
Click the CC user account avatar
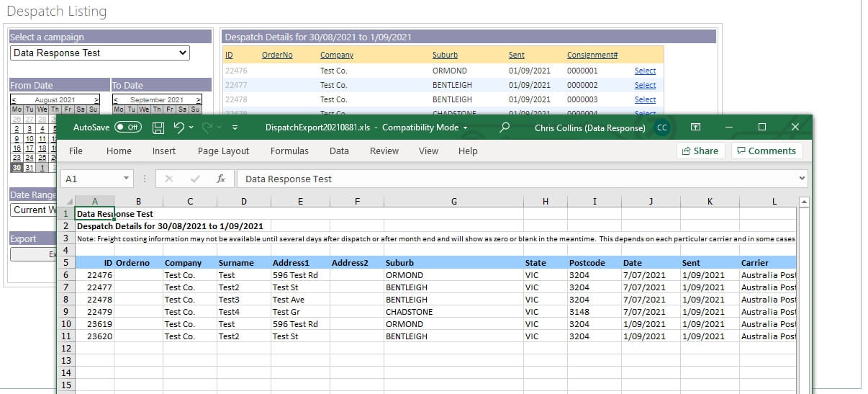coord(661,127)
